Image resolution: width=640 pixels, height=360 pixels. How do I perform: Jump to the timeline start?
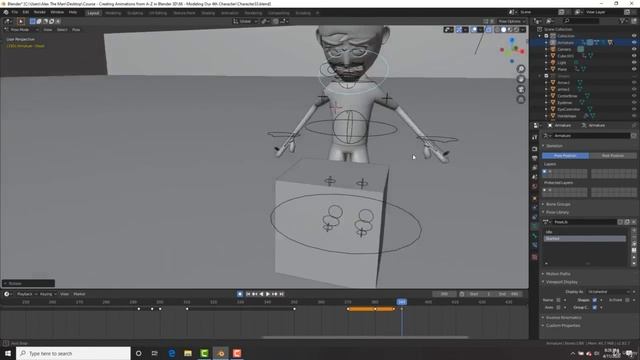point(248,294)
